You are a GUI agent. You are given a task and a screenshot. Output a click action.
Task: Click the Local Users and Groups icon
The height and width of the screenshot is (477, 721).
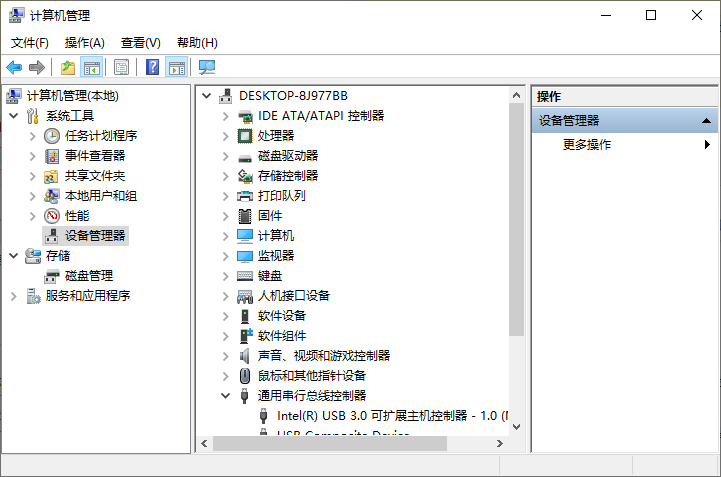(52, 196)
